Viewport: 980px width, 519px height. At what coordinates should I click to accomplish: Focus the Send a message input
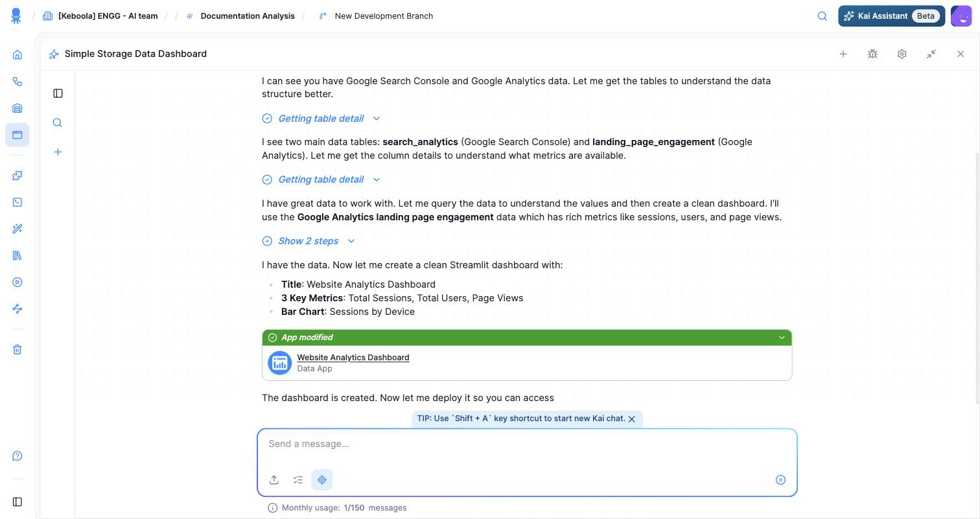coord(527,444)
